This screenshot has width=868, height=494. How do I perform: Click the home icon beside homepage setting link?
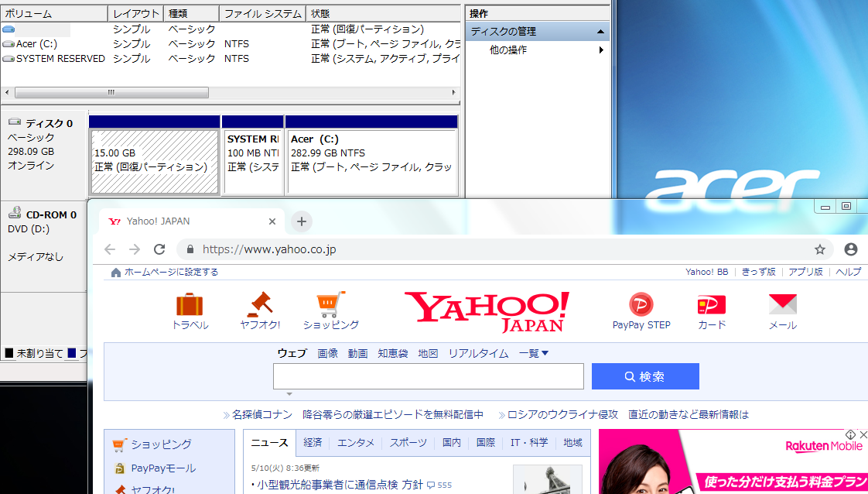coord(116,272)
